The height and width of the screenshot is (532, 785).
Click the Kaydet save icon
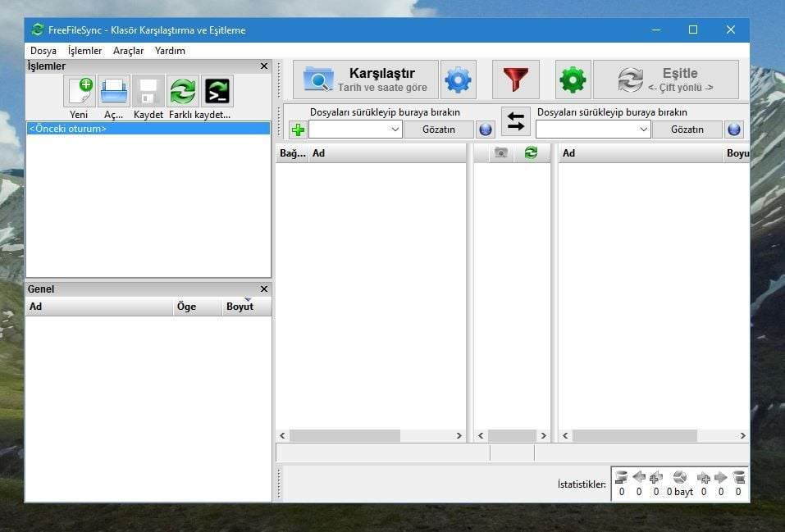(148, 91)
